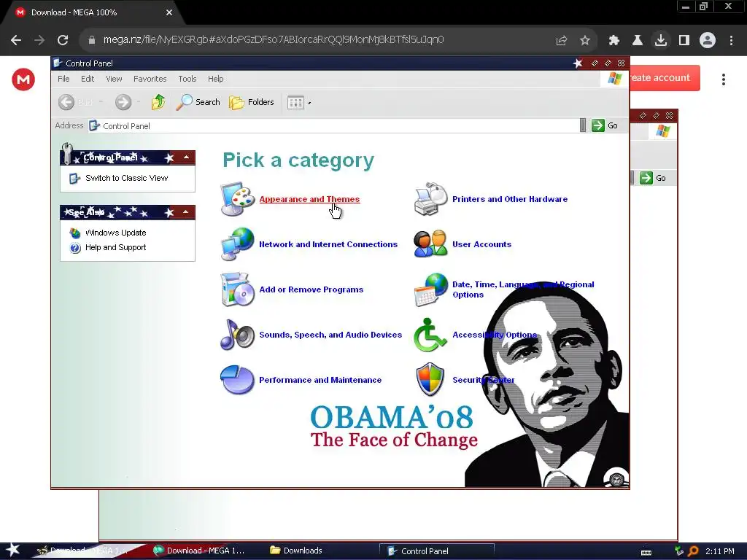Screen dimensions: 747x560
Task: Close the Download - MEGA browser tab
Action: point(169,12)
